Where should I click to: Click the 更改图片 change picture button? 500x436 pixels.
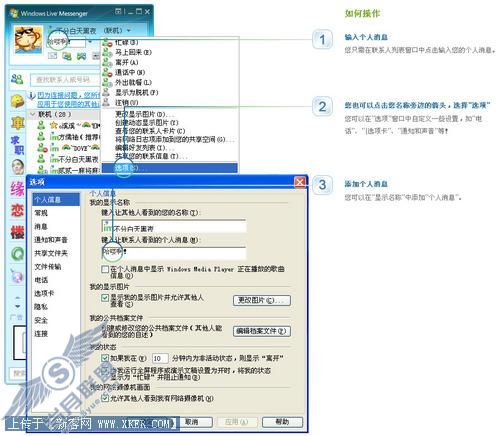pos(262,300)
